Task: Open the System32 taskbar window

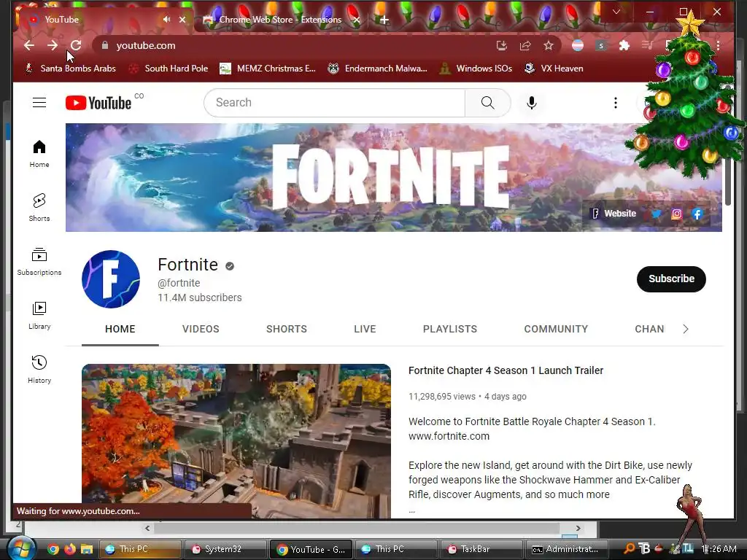Action: click(x=225, y=549)
